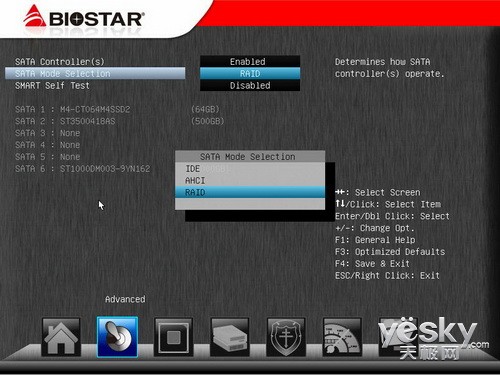Toggle SATA Controller(s) Enabled value
This screenshot has height=375, width=500.
(x=250, y=62)
